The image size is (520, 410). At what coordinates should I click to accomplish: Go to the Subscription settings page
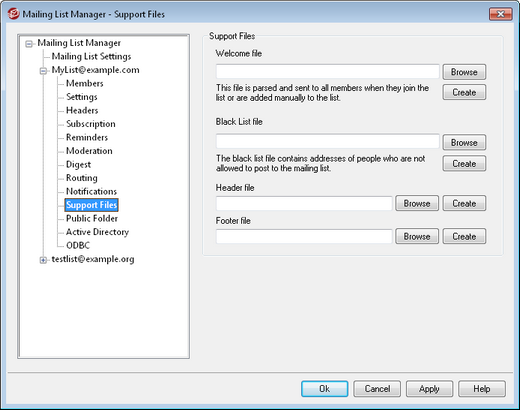91,124
